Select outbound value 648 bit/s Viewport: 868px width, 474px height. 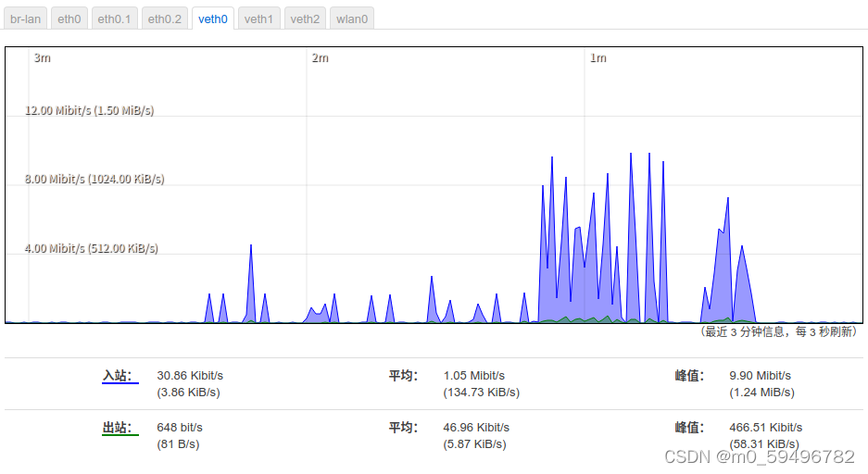[180, 428]
